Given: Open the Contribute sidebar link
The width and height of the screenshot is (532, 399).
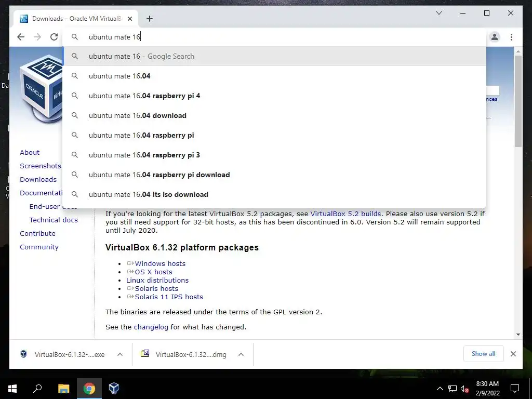Looking at the screenshot, I should pyautogui.click(x=37, y=233).
